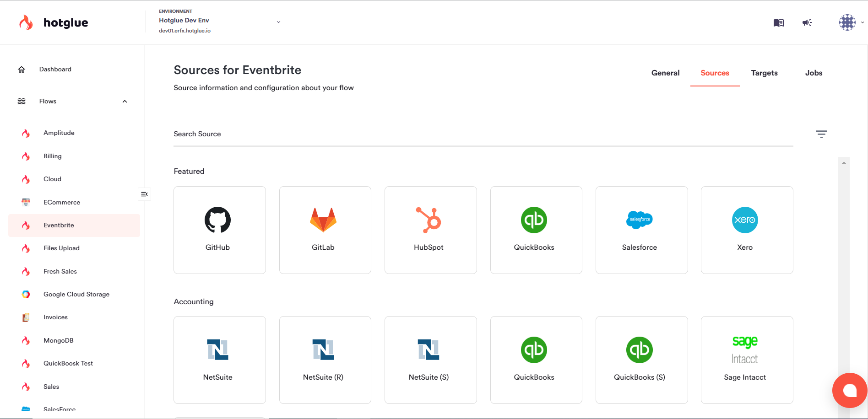Image resolution: width=868 pixels, height=419 pixels.
Task: Click the scrollbar up arrow
Action: (844, 163)
